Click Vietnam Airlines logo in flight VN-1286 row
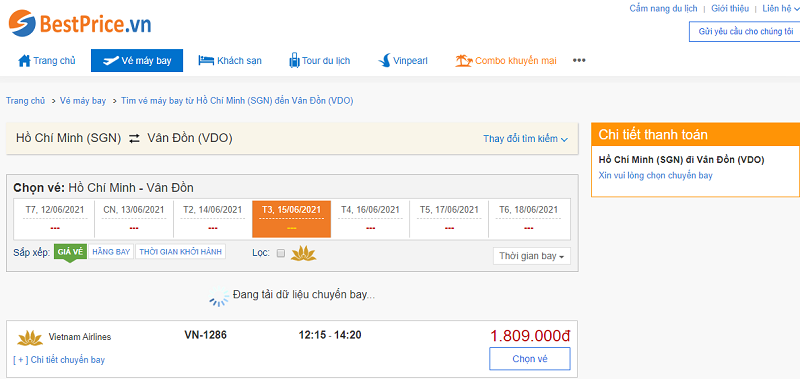 [30, 337]
